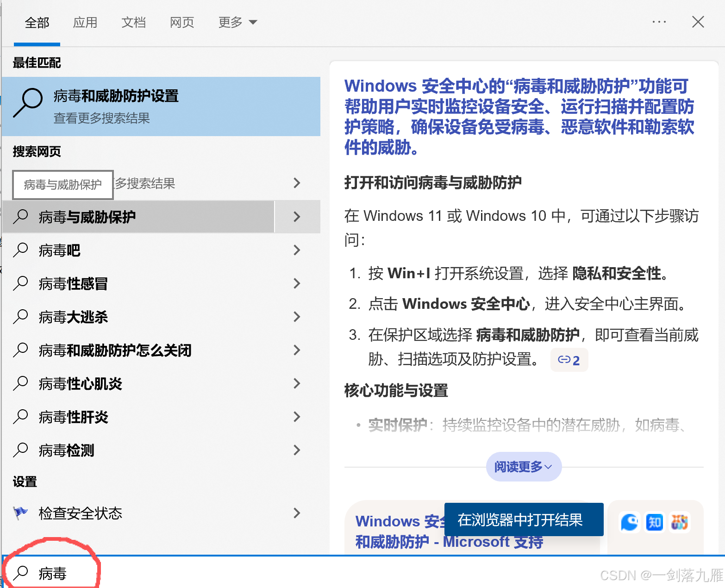This screenshot has height=588, width=725.
Task: Open the 更多 dropdown
Action: click(x=237, y=22)
